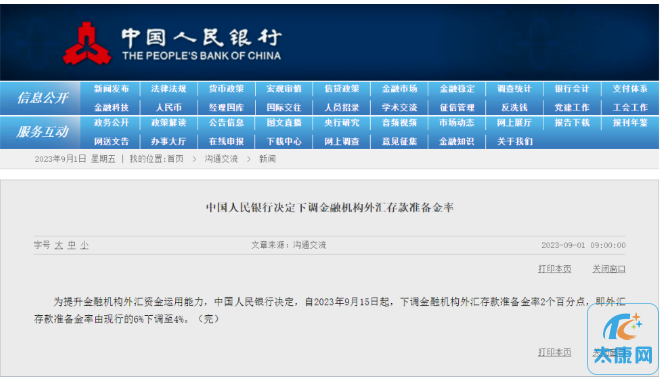Select 政策解读 menu item
The width and height of the screenshot is (664, 380).
pyautogui.click(x=169, y=123)
